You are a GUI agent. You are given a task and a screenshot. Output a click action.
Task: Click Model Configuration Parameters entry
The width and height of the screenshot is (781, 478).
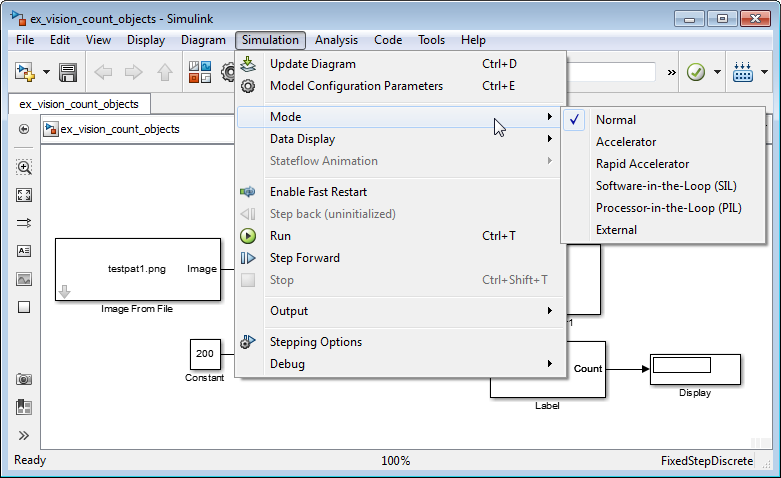(x=356, y=86)
